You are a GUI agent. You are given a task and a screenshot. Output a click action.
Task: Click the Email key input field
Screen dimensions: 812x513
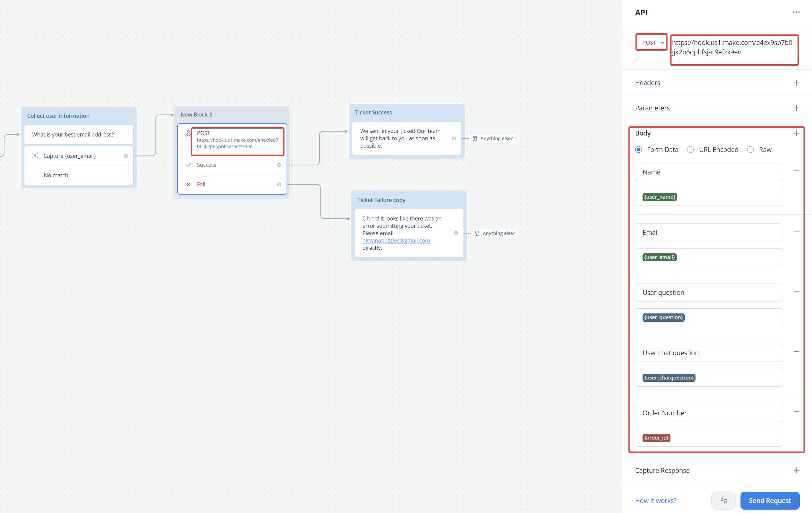[x=709, y=233]
